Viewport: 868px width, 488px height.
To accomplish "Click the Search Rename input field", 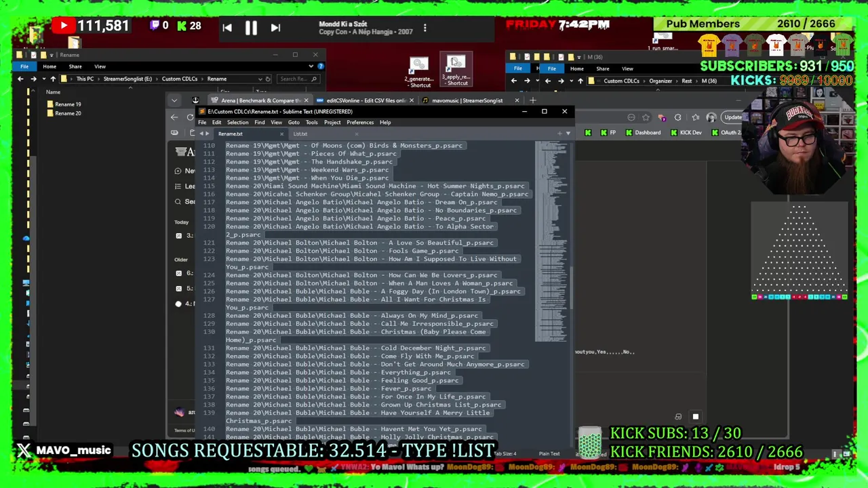I will (298, 79).
